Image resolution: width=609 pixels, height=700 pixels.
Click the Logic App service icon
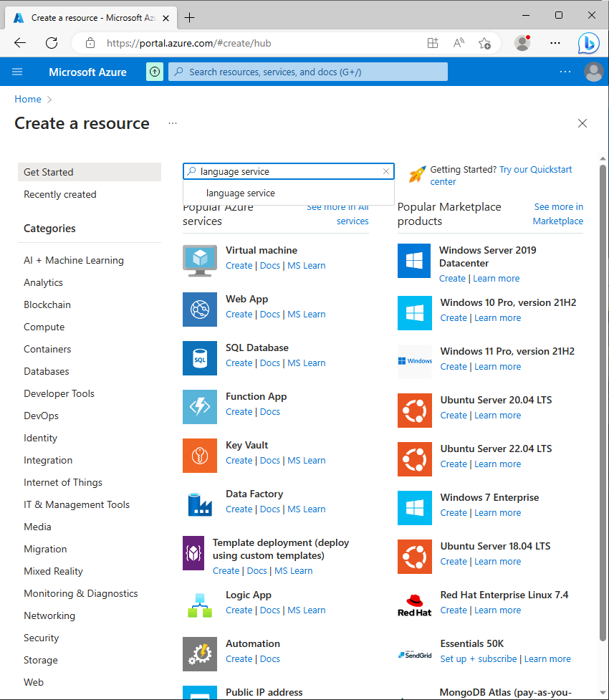tap(200, 605)
